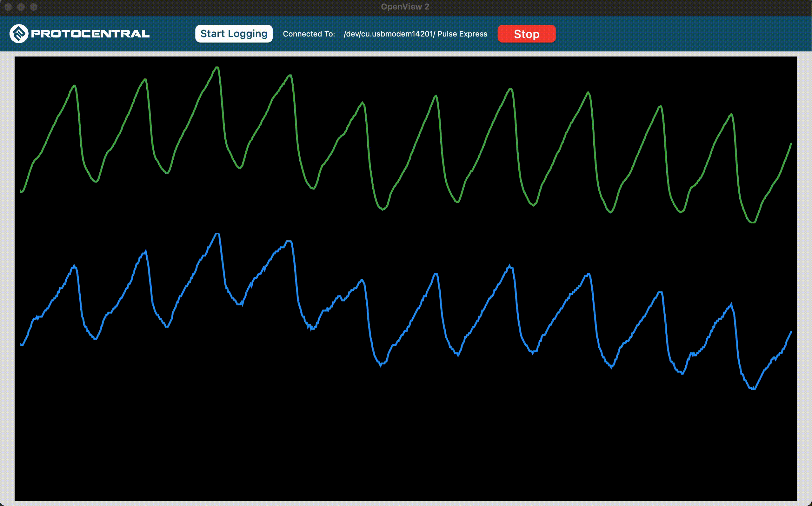Viewport: 812px width, 506px height.
Task: Click the tallest peak of blue waveform
Action: coord(217,234)
